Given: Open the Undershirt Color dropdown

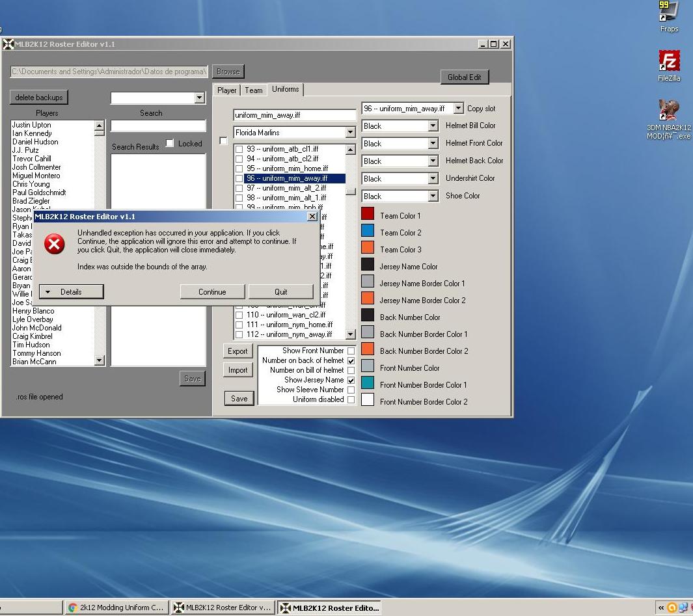Looking at the screenshot, I should coord(433,178).
